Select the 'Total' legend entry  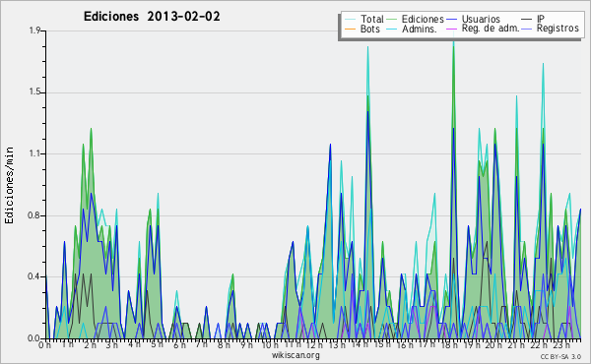click(x=372, y=19)
